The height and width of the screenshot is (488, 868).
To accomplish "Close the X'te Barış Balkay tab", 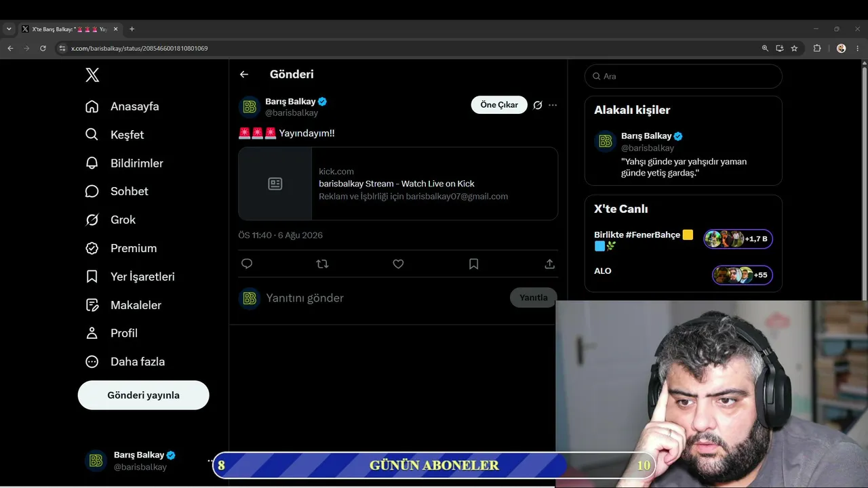I will pyautogui.click(x=116, y=29).
